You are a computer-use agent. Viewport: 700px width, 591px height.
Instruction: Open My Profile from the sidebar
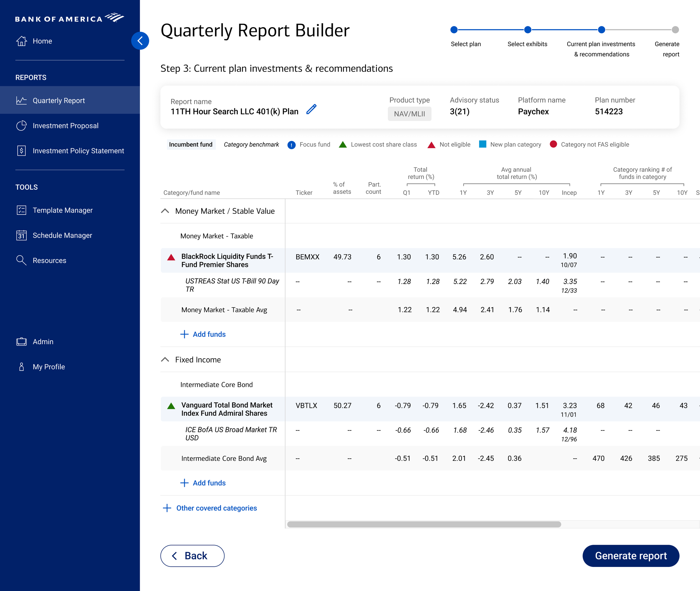click(x=22, y=367)
